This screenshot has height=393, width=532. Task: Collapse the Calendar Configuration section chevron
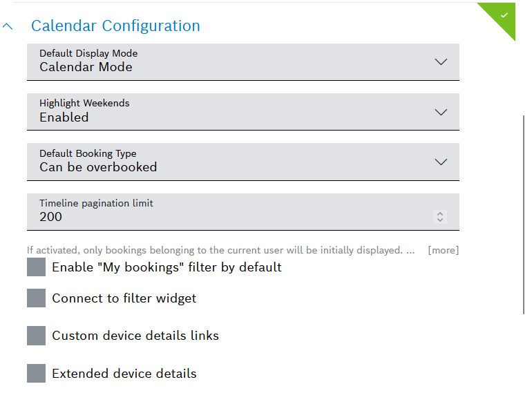pos(8,26)
